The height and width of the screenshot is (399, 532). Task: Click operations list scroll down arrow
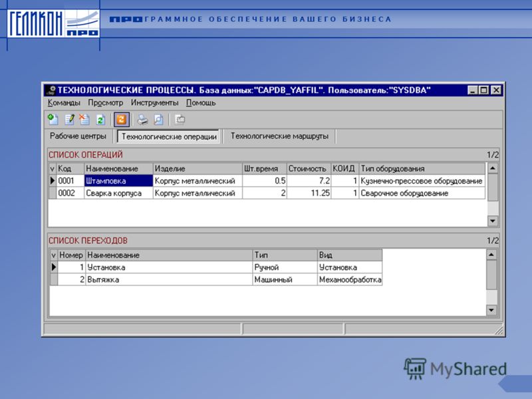[x=493, y=221]
